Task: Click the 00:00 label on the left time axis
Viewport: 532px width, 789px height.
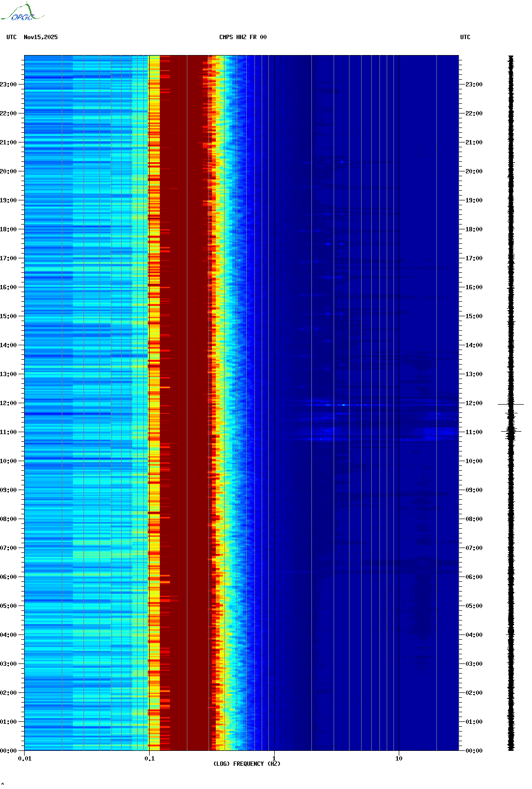Action: point(8,751)
